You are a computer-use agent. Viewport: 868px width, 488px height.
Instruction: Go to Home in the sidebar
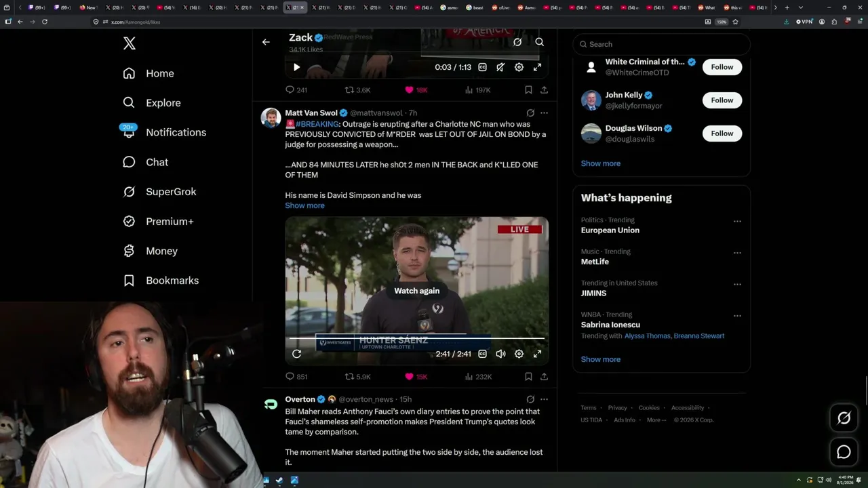pyautogui.click(x=149, y=73)
